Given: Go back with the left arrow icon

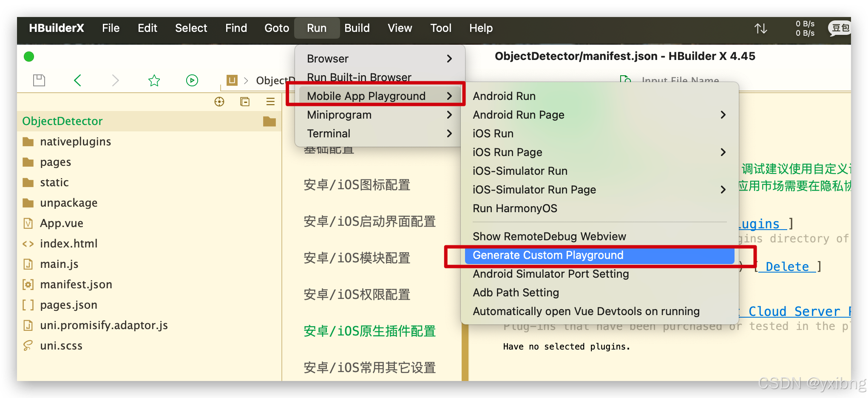Looking at the screenshot, I should tap(77, 80).
